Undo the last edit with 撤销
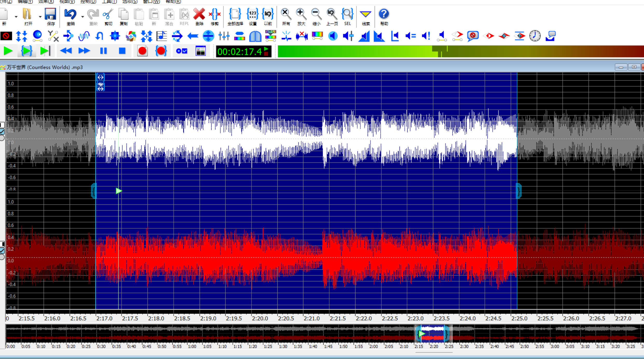This screenshot has height=359, width=644. [x=70, y=17]
